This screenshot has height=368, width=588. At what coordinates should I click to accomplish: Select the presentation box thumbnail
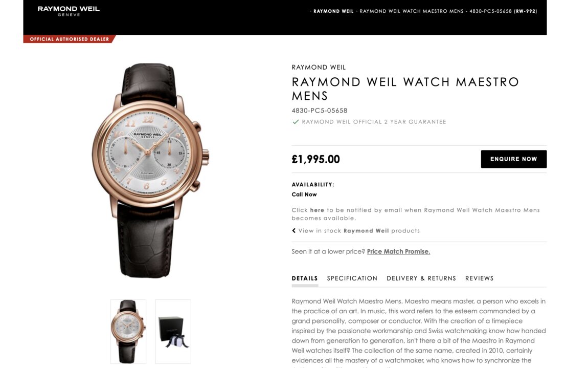pyautogui.click(x=173, y=332)
